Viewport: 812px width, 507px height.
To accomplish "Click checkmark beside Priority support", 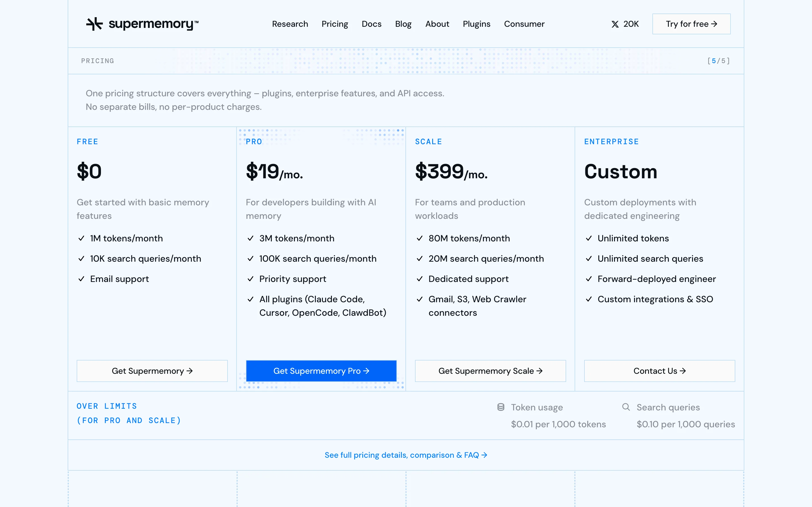I will coord(250,279).
